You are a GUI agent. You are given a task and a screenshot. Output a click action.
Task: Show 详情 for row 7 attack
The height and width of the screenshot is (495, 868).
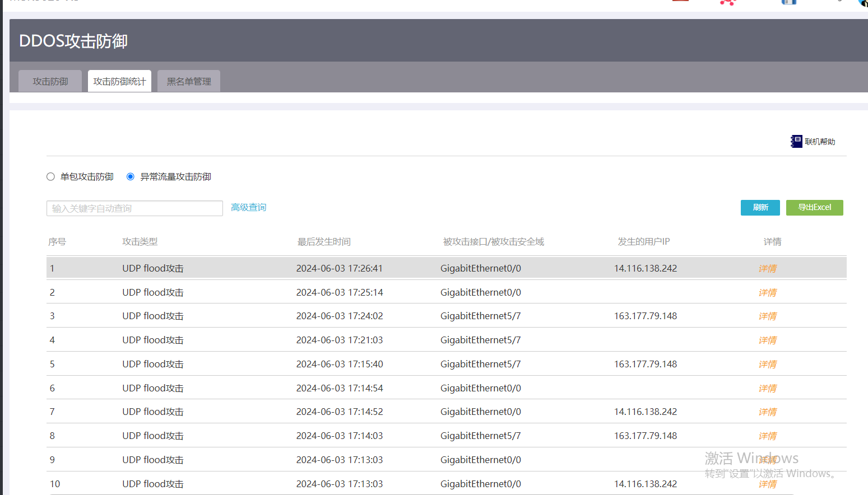point(767,412)
